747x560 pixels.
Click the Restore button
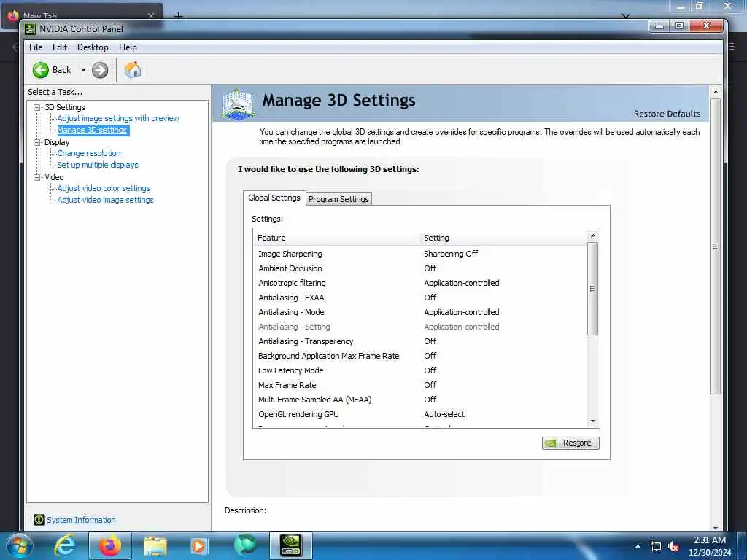click(570, 443)
